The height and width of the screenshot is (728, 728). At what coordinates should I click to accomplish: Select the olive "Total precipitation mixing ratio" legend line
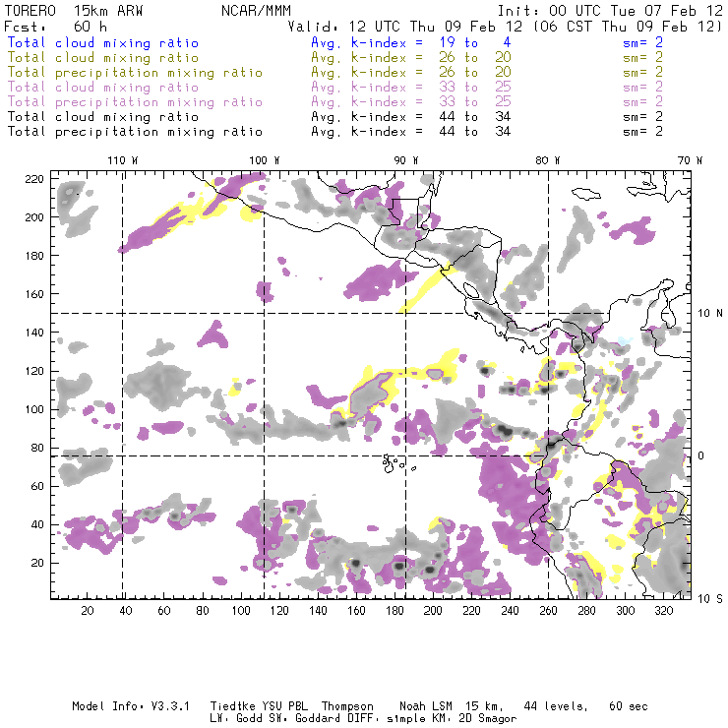[x=135, y=73]
